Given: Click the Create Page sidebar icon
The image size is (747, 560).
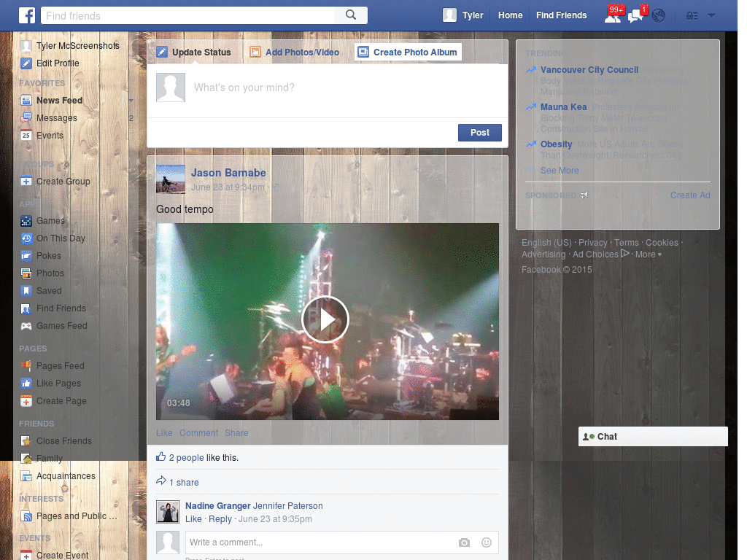Looking at the screenshot, I should tap(26, 401).
